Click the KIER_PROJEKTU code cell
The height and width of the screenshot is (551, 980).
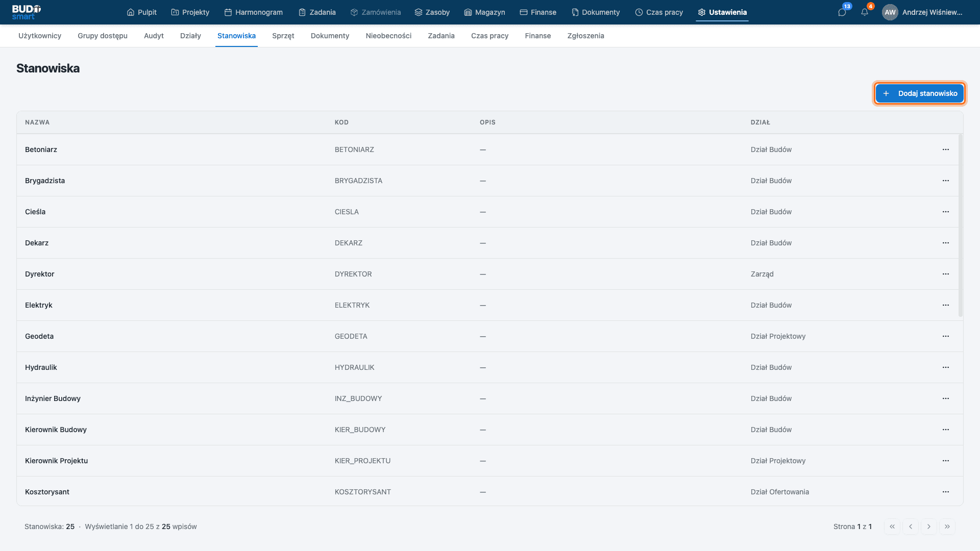(362, 461)
